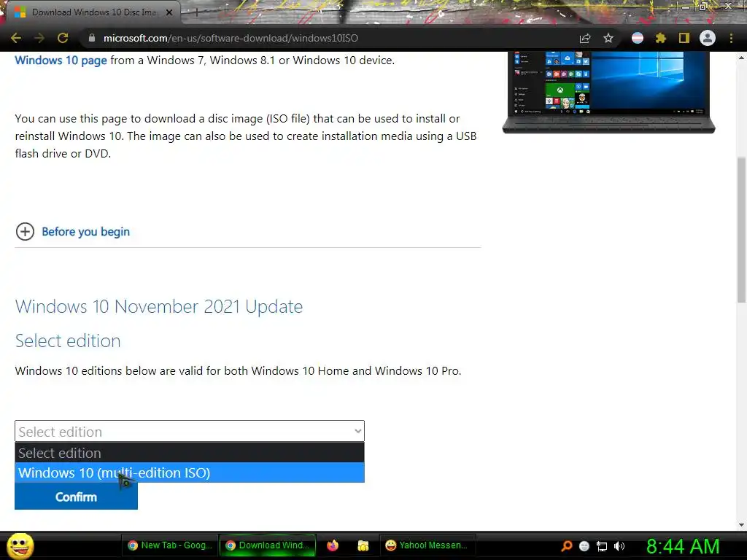Open the Extensions puzzle menu

pyautogui.click(x=661, y=38)
